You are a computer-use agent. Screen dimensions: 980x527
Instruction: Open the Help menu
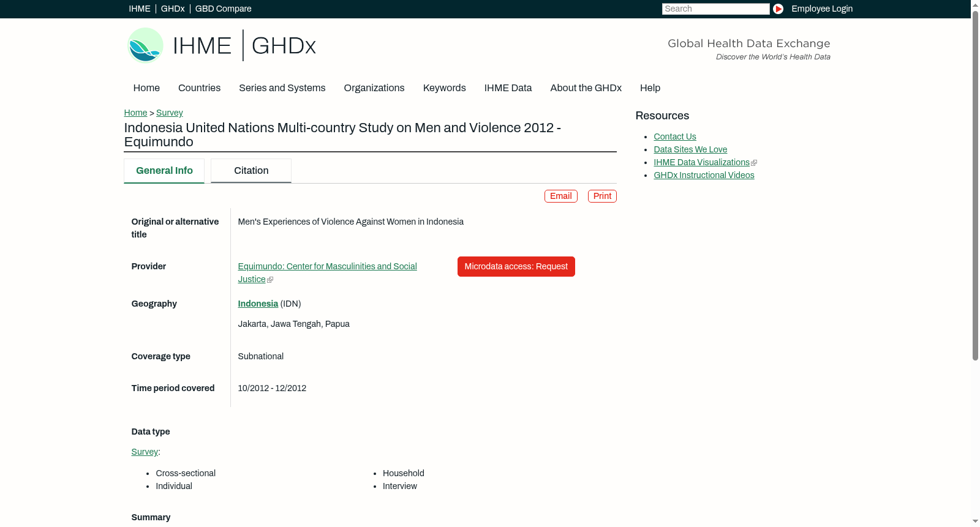click(x=650, y=88)
